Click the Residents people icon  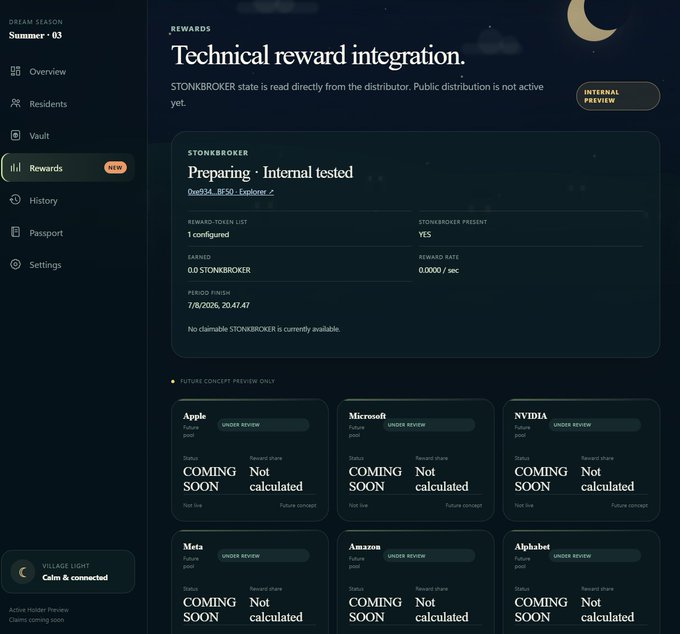[16, 103]
